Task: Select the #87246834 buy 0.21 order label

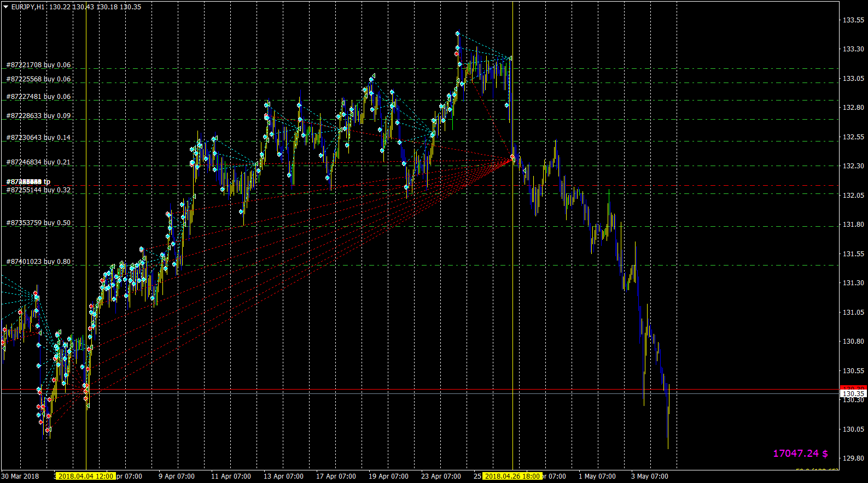Action: tap(38, 162)
